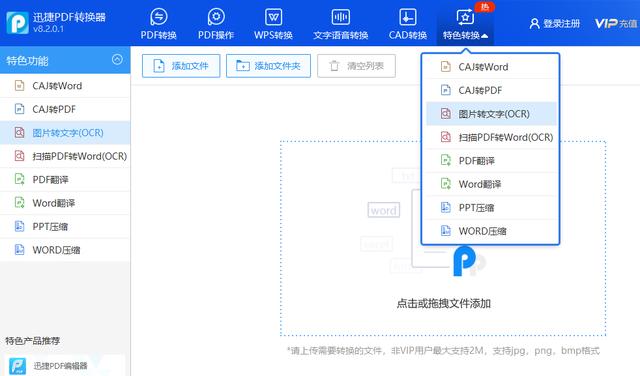Click the 清空列表 button
This screenshot has height=376, width=640.
coord(356,66)
